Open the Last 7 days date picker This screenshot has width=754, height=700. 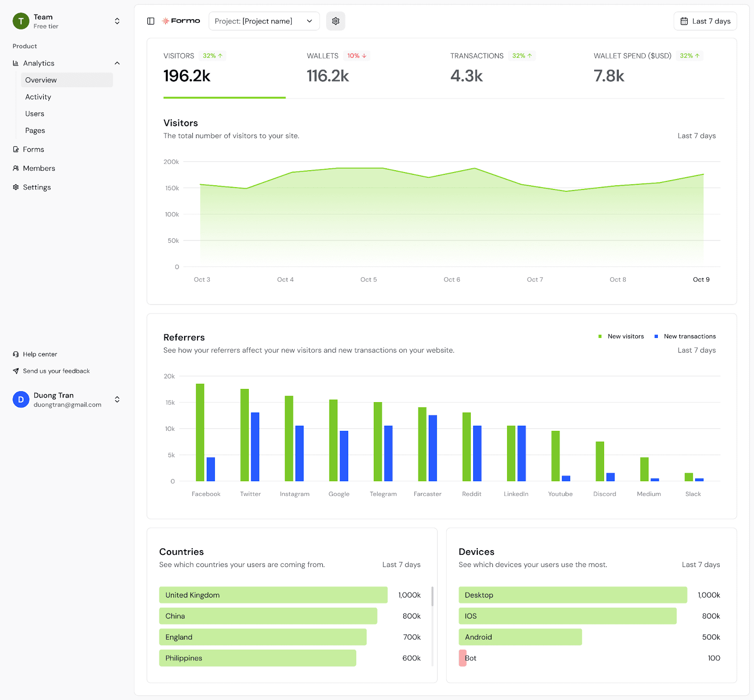[x=705, y=21]
